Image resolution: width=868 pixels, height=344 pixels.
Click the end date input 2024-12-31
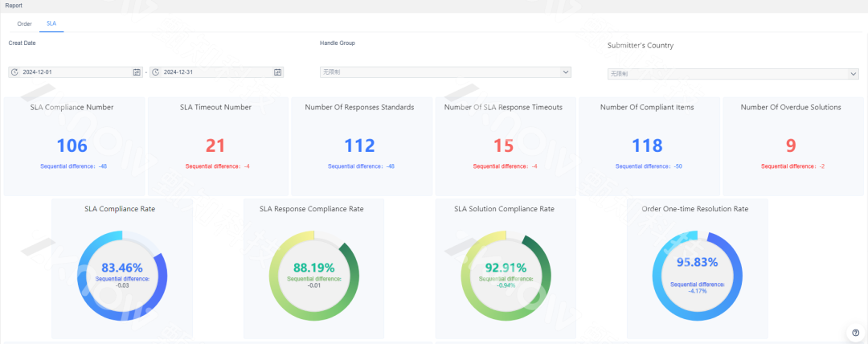pyautogui.click(x=213, y=72)
